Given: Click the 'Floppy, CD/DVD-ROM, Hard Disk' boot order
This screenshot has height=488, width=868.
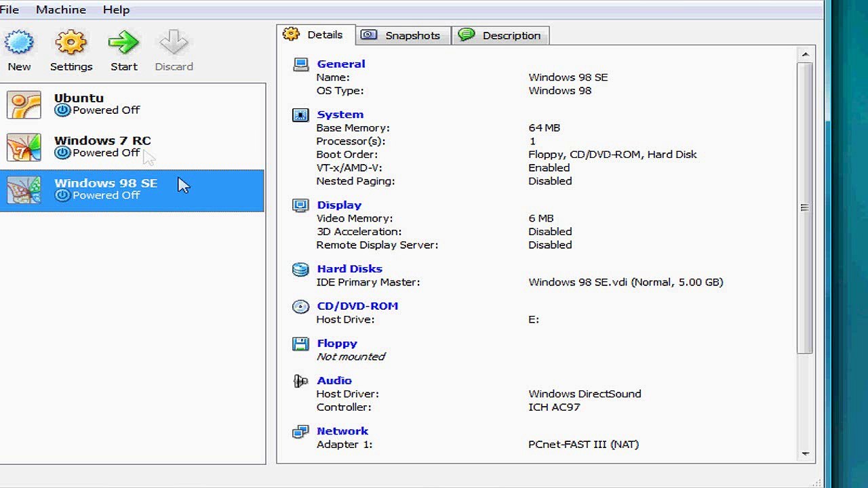Looking at the screenshot, I should [x=612, y=155].
